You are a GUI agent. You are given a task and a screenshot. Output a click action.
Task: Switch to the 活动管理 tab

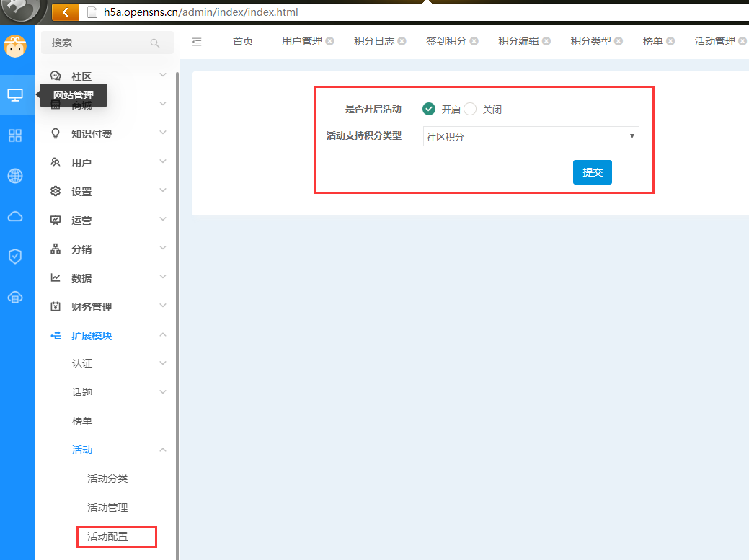pyautogui.click(x=715, y=41)
